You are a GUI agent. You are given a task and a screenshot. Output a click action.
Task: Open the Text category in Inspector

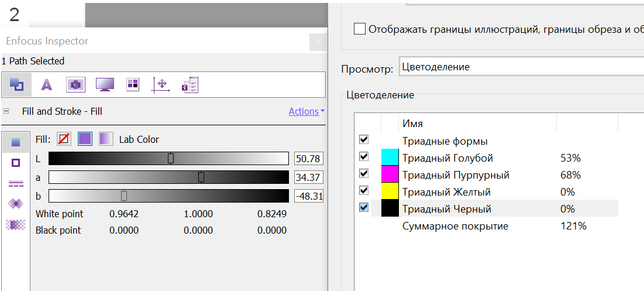(46, 85)
